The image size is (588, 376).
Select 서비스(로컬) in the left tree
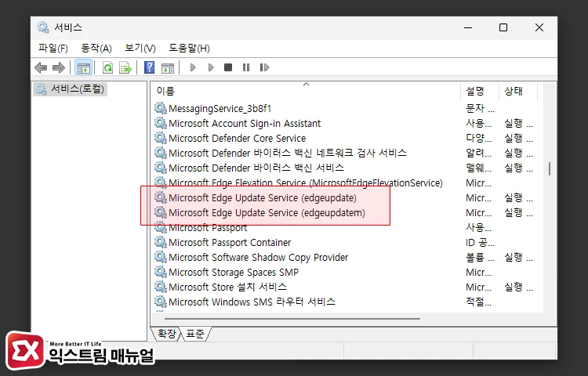pos(70,89)
